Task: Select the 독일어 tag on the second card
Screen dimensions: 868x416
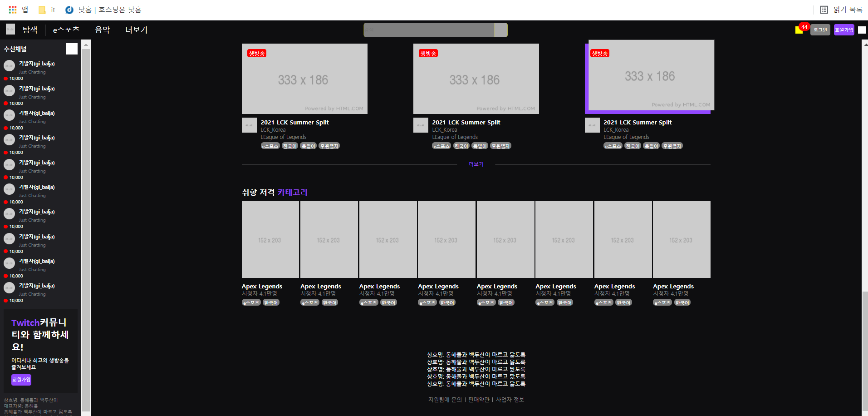Action: click(x=480, y=146)
